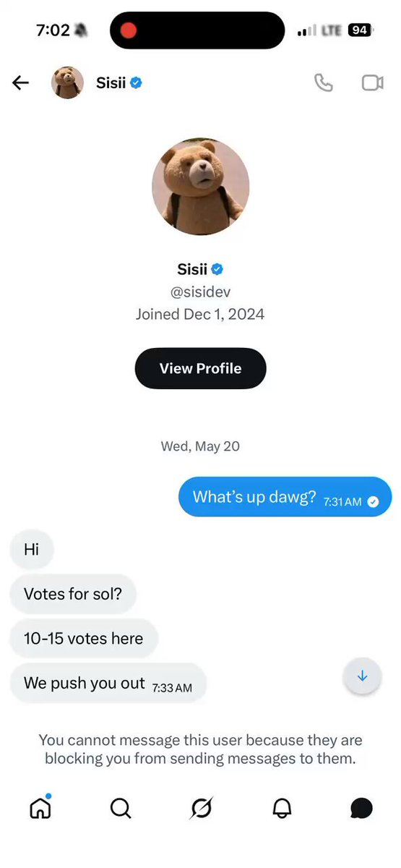Tap the red screen recording indicator

129,30
